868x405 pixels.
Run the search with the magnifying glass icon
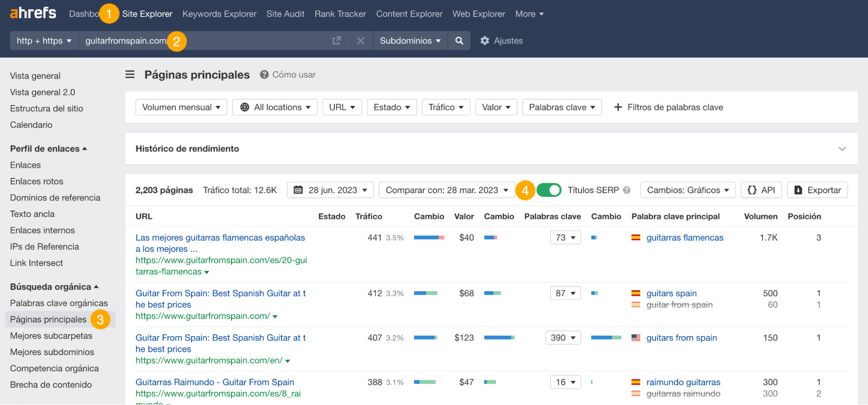pyautogui.click(x=459, y=40)
